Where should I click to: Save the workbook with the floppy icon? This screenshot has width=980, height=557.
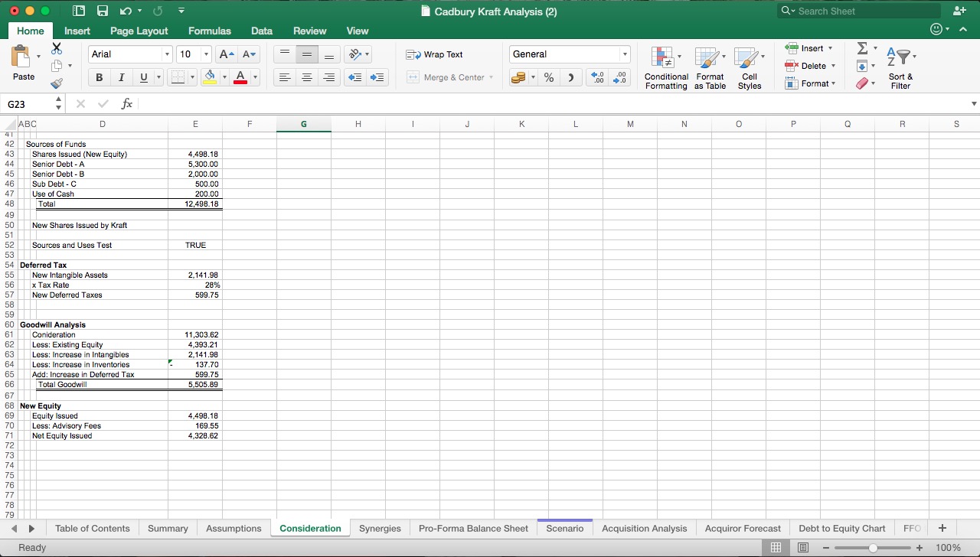[x=103, y=11]
